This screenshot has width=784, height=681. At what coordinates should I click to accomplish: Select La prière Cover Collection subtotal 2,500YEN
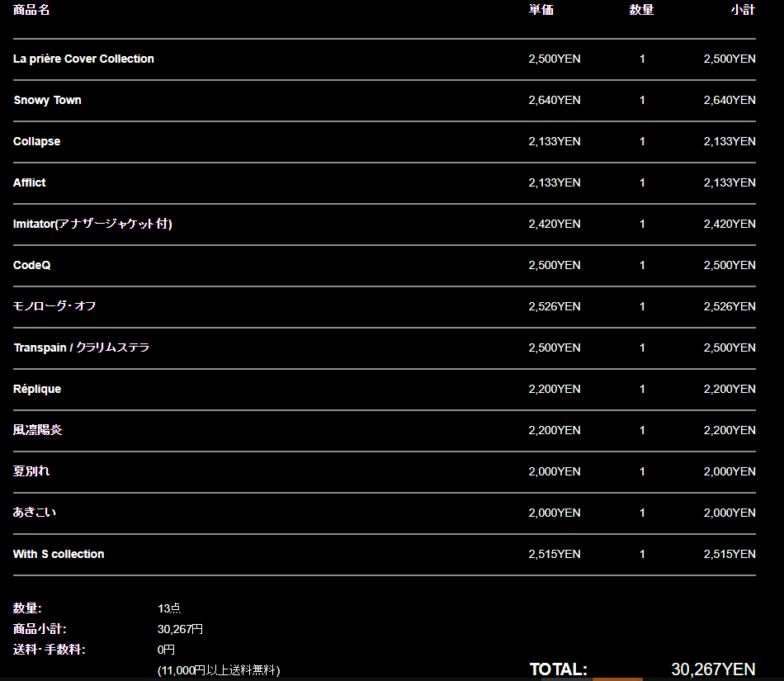(730, 59)
